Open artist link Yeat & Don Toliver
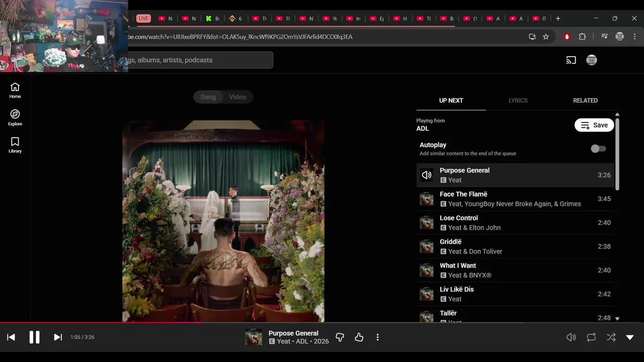The image size is (644, 362). pos(475,251)
